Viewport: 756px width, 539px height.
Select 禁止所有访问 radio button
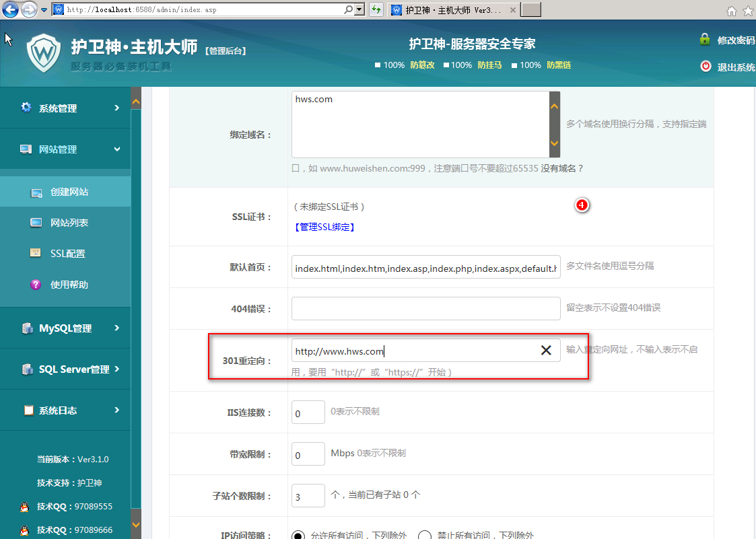(x=425, y=536)
